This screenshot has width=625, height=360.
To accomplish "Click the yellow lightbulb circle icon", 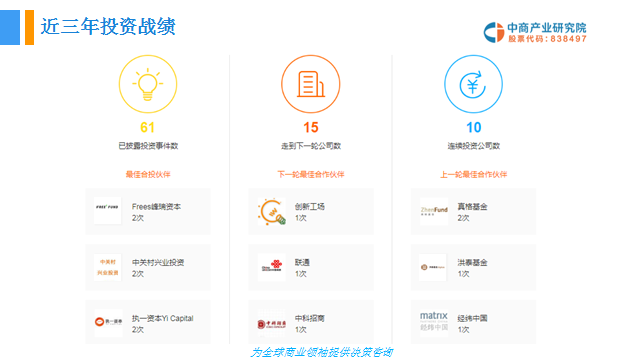I will [x=148, y=84].
